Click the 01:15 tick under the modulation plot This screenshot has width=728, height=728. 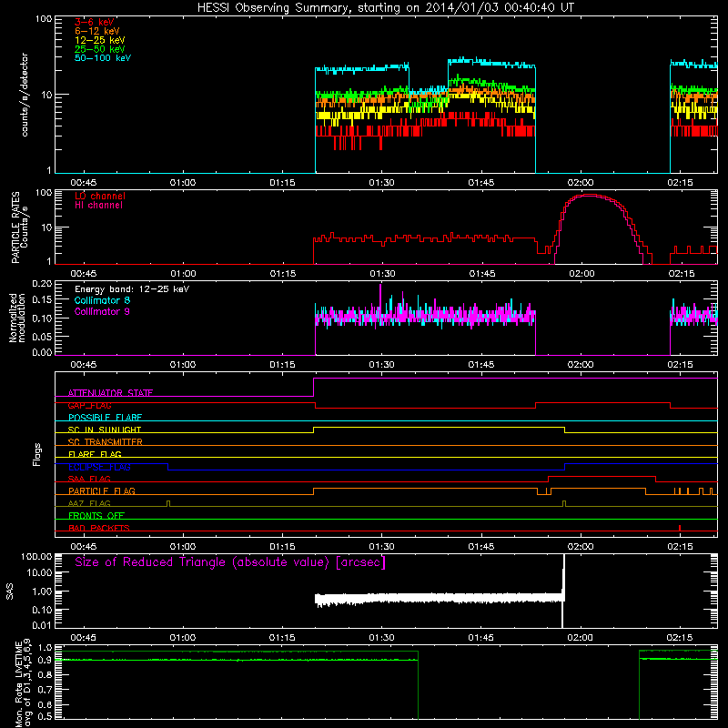(282, 365)
